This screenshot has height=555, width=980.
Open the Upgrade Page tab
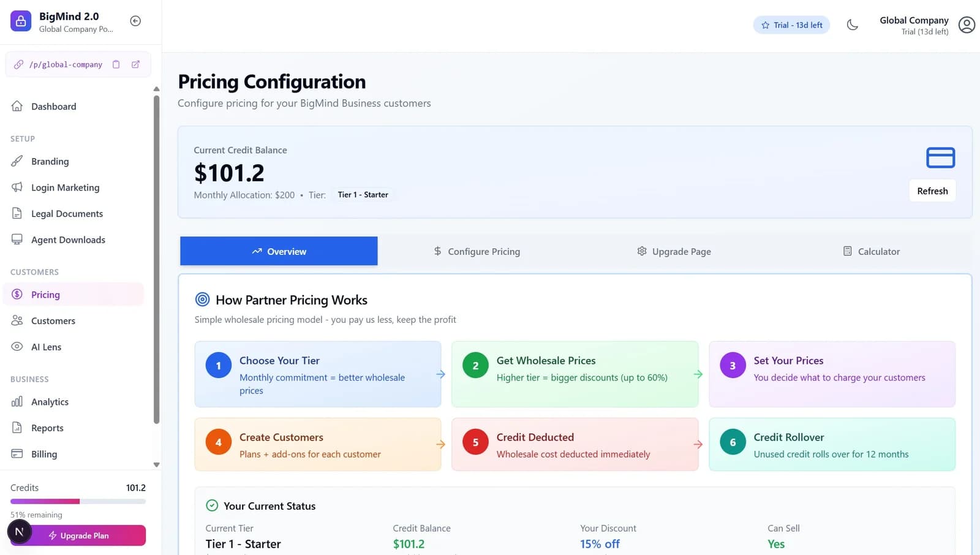coord(674,251)
